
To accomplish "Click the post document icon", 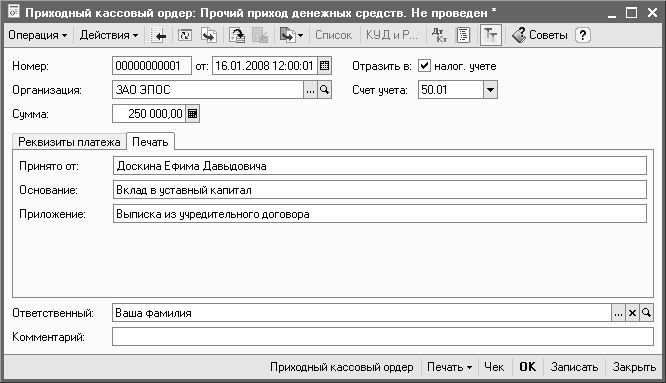I will click(x=237, y=35).
